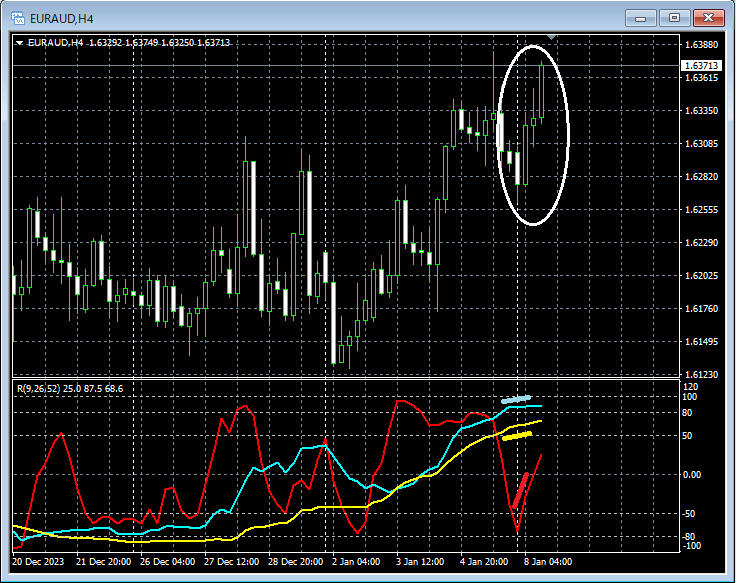Screen dimensions: 737x583
Task: Click the 1.62025 price scale value
Action: (701, 276)
